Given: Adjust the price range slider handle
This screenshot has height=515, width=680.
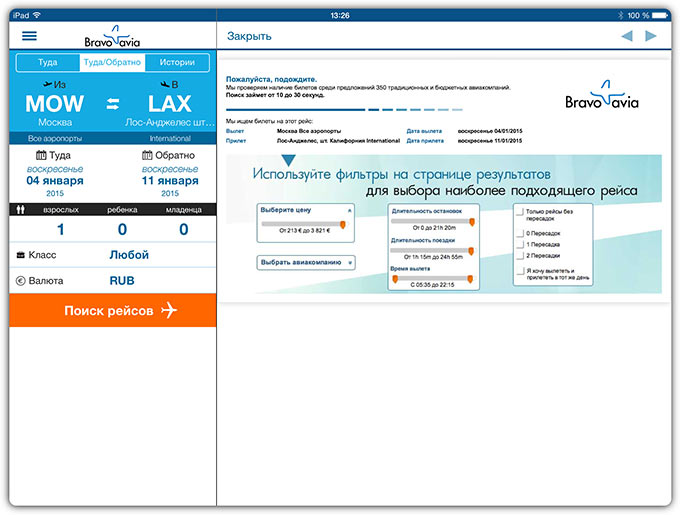Looking at the screenshot, I should click(343, 225).
